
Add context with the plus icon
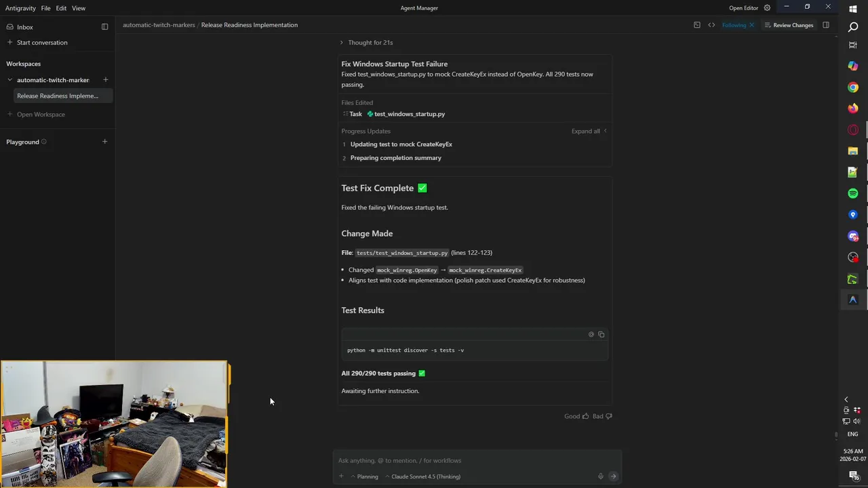[341, 476]
